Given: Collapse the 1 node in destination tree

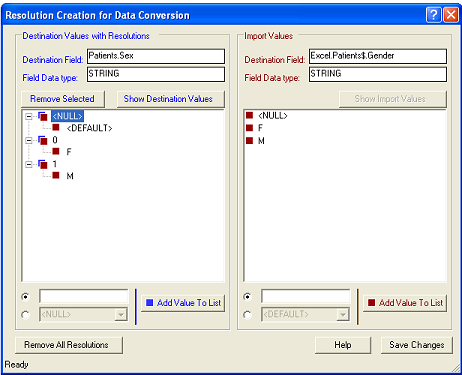Looking at the screenshot, I should point(29,164).
